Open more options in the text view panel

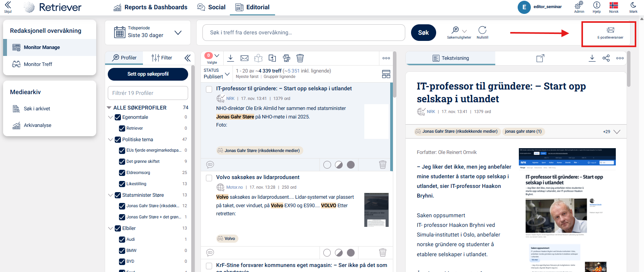(x=620, y=58)
